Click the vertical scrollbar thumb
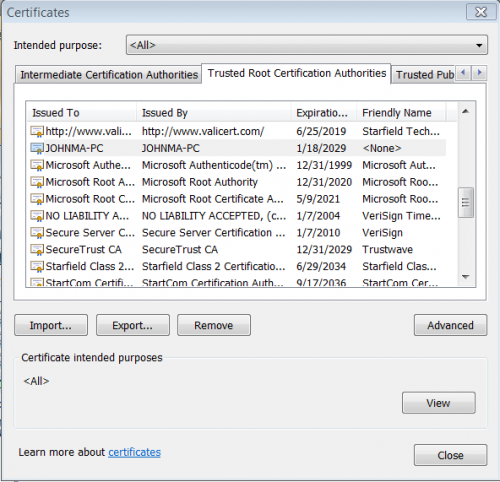 click(x=466, y=203)
